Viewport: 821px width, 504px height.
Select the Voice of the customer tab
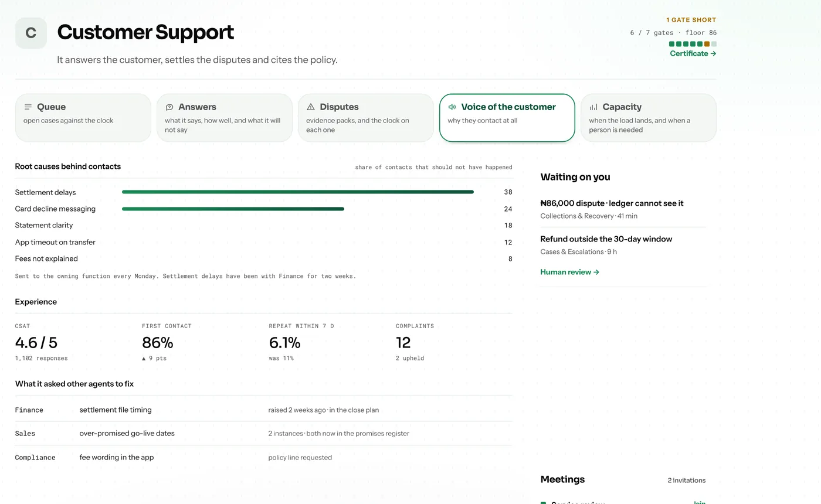[x=507, y=118]
